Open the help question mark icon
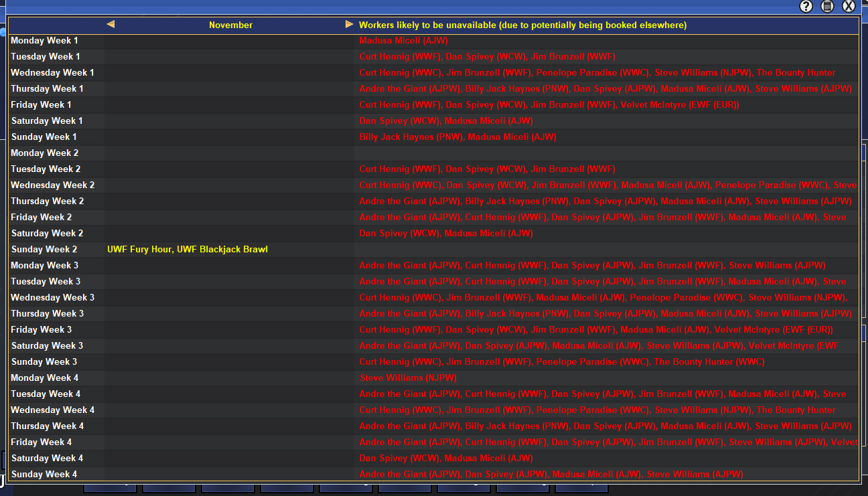 point(806,7)
